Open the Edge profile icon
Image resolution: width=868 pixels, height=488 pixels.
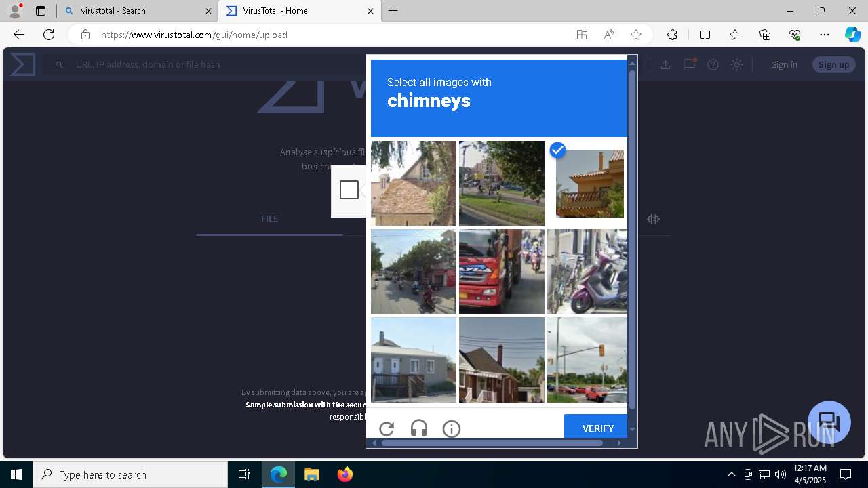coord(15,10)
